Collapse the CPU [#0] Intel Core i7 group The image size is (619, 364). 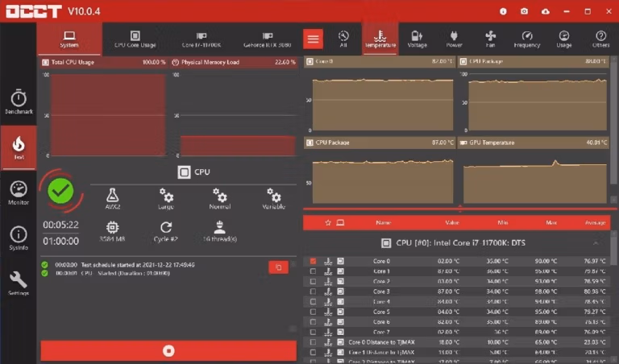(596, 243)
